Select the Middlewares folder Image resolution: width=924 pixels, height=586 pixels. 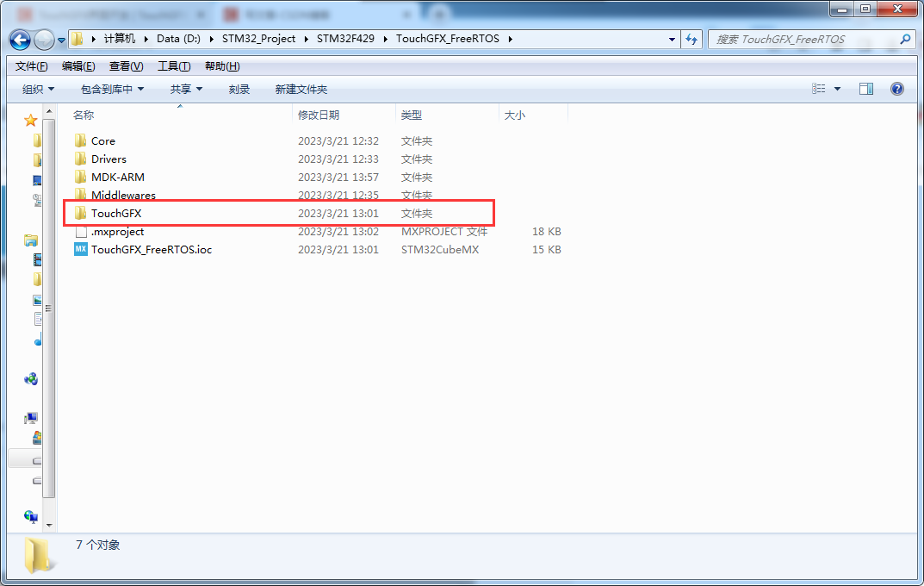coord(123,195)
